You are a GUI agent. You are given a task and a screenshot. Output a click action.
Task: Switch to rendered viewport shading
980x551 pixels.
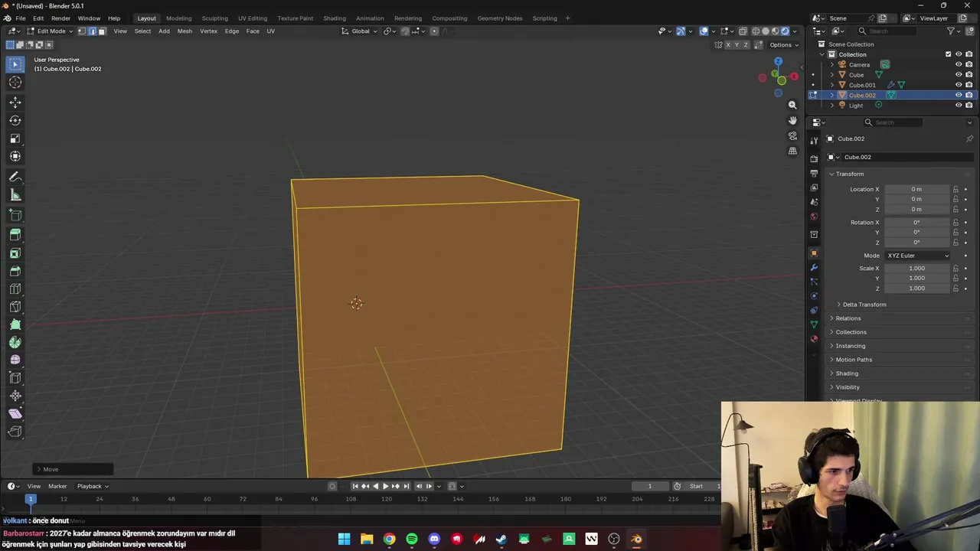coord(785,31)
